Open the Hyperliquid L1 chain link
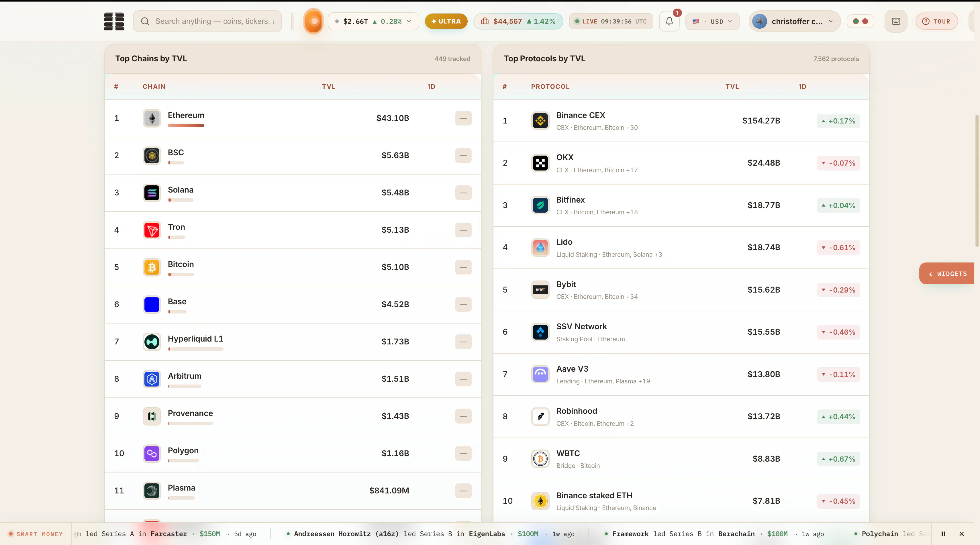Image resolution: width=980 pixels, height=545 pixels. [195, 339]
